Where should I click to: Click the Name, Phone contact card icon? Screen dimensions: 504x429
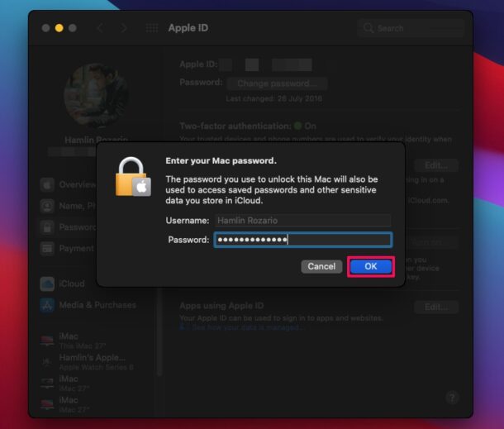(x=47, y=206)
